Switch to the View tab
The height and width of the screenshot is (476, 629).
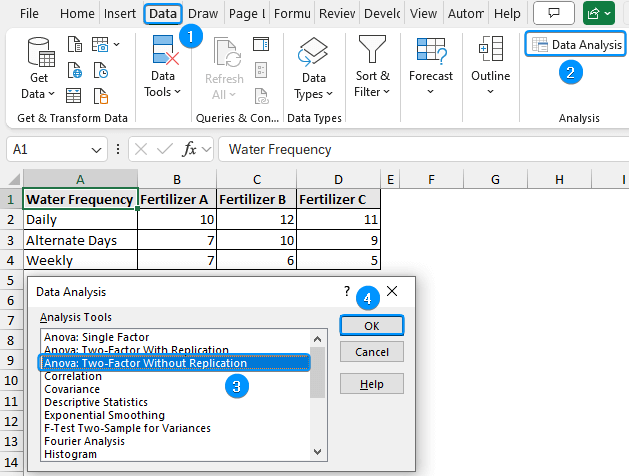pos(423,14)
